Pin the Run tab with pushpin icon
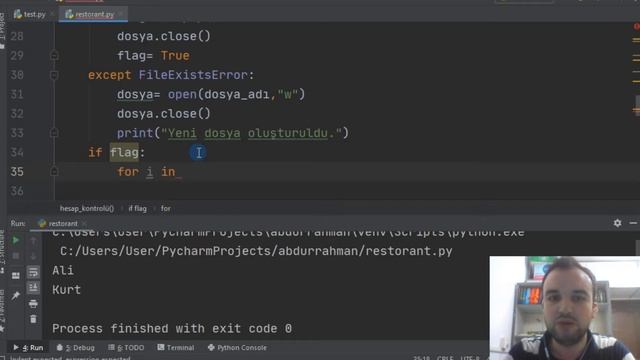640x360 pixels. (16, 296)
